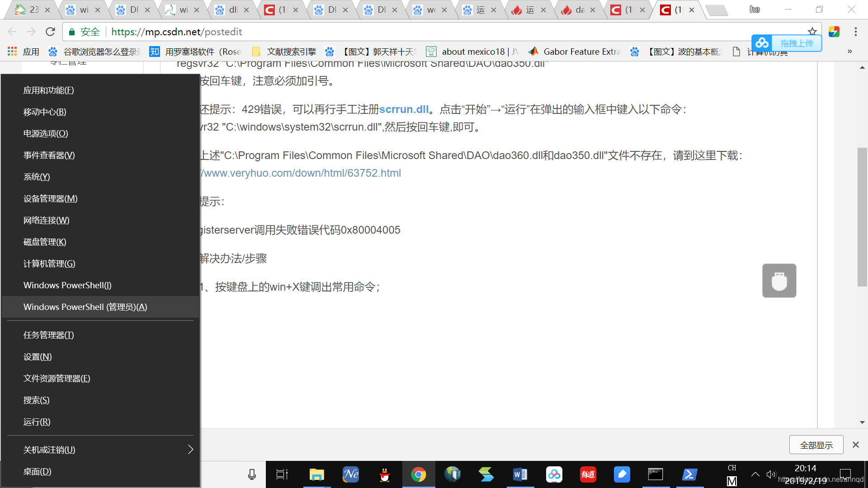Open the Chrome three-dot menu
868x488 pixels.
(856, 32)
